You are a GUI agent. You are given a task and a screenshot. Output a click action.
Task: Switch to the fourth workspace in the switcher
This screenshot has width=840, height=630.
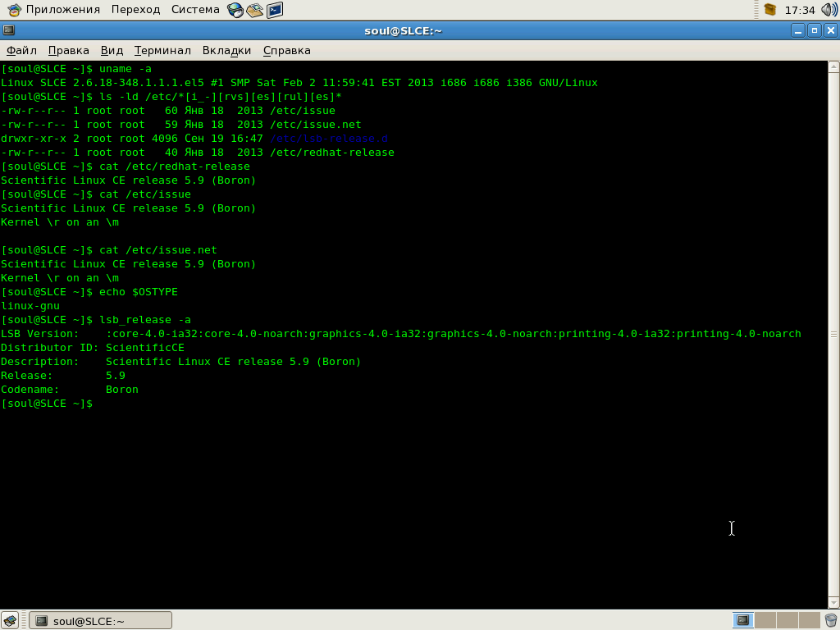tap(809, 620)
